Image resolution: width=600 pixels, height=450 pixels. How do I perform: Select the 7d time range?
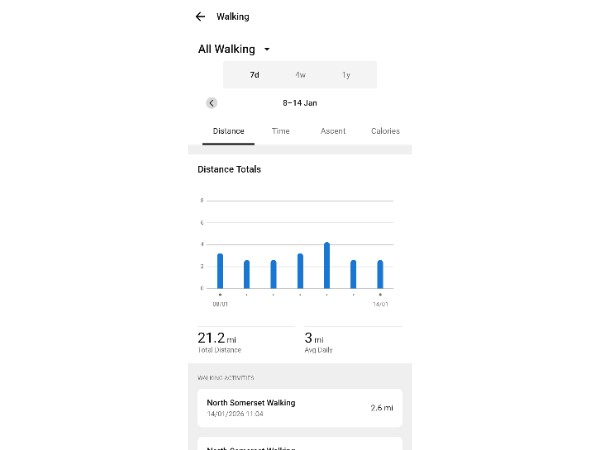coord(255,75)
